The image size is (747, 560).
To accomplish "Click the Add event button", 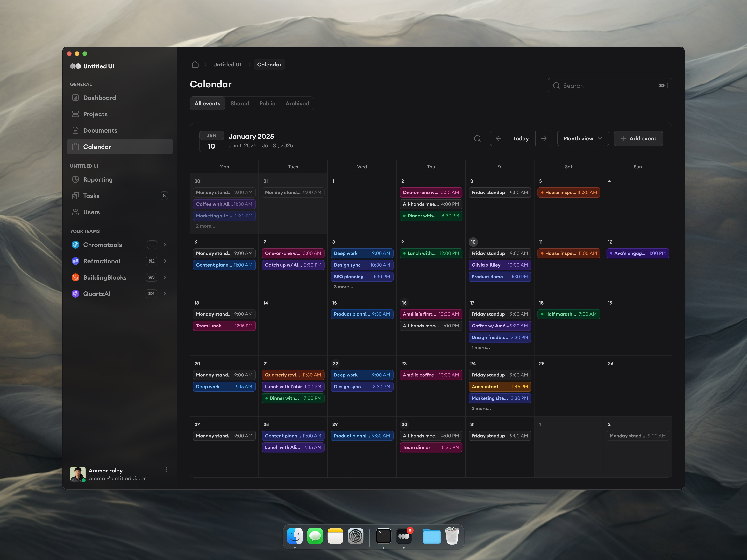I will pos(638,138).
